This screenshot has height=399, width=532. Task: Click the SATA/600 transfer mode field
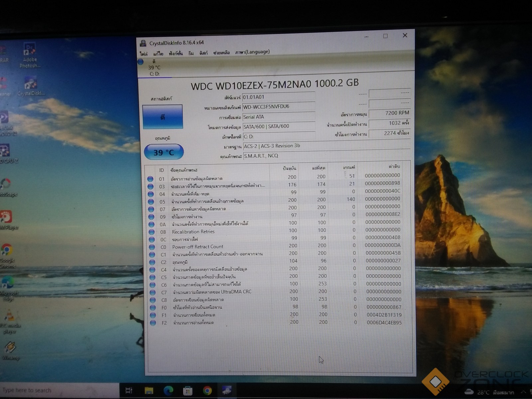point(279,126)
